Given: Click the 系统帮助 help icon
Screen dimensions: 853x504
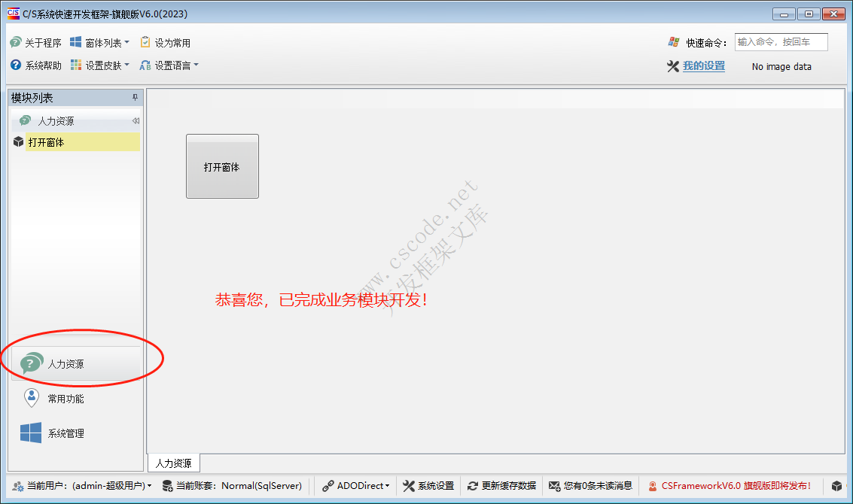Looking at the screenshot, I should point(16,65).
